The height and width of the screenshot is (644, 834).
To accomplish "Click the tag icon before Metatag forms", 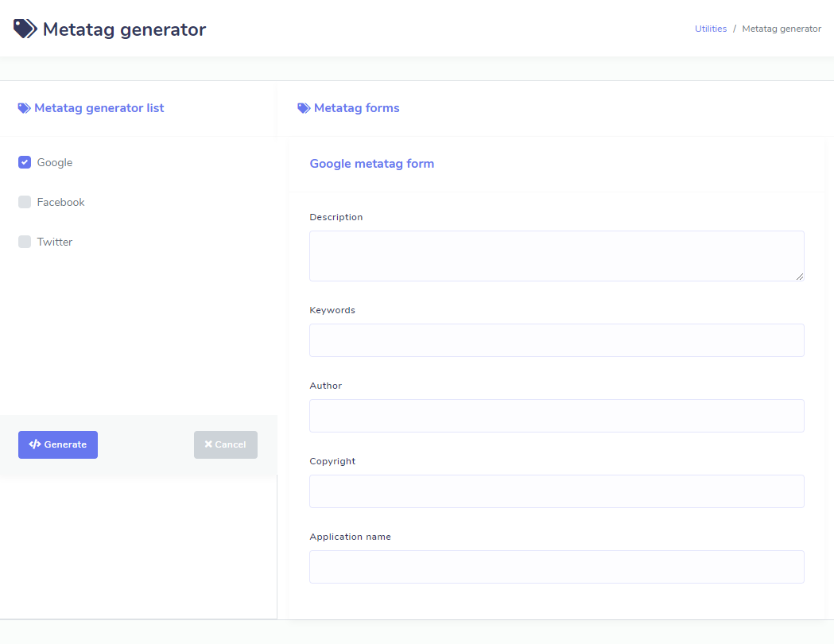I will click(304, 108).
